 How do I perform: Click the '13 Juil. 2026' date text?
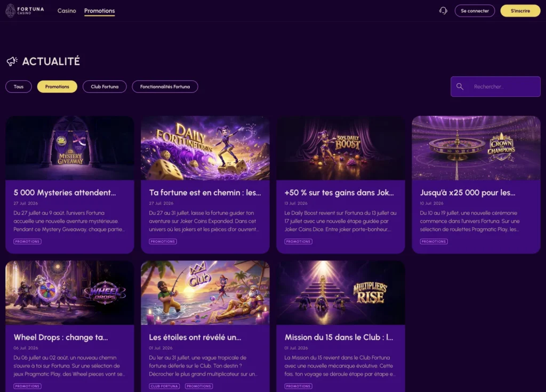pyautogui.click(x=296, y=203)
